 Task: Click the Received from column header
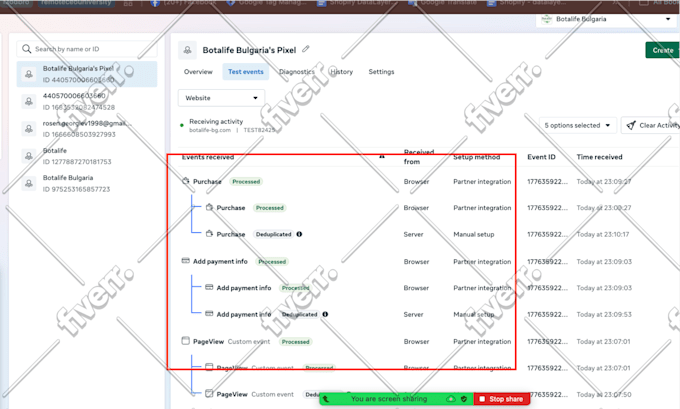[418, 157]
